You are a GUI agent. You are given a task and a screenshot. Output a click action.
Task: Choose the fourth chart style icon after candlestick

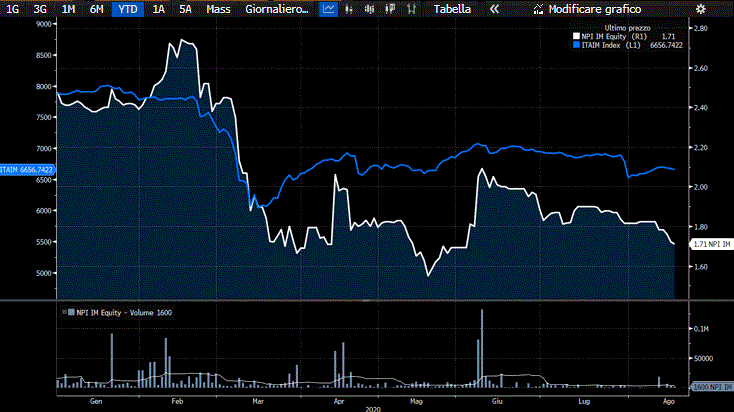tap(390, 9)
